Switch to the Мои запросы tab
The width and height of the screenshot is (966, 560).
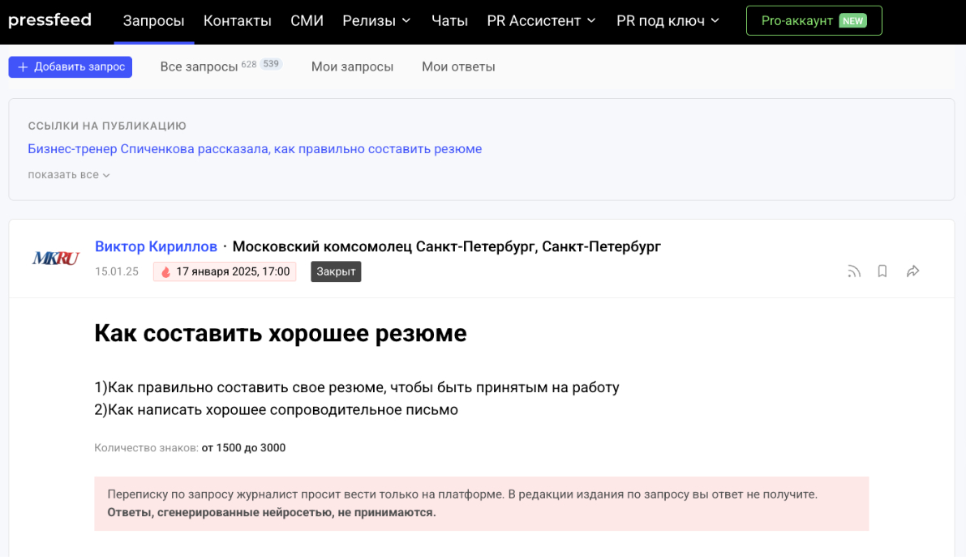pos(352,66)
